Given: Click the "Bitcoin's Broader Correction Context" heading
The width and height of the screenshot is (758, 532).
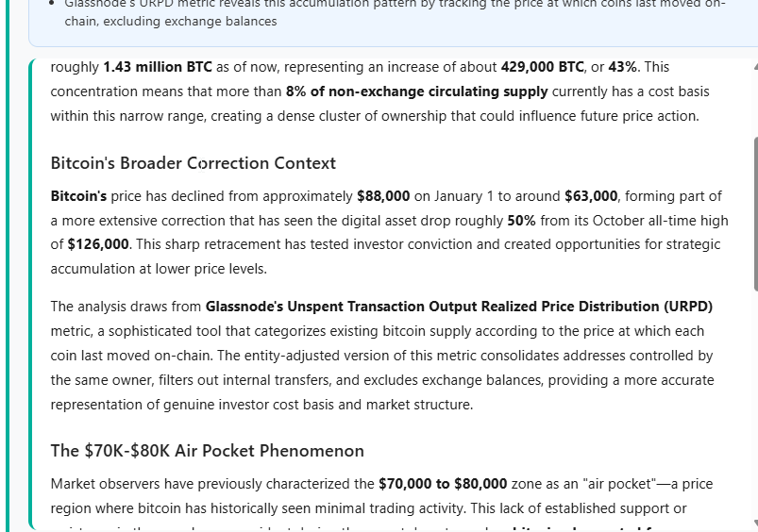Looking at the screenshot, I should click(x=193, y=163).
